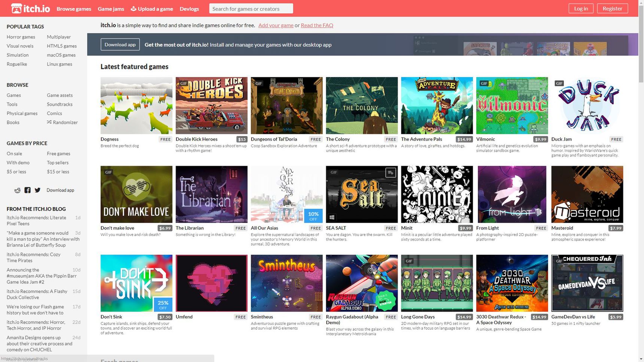Open Dogness game thumbnail
This screenshot has height=362, width=644.
point(136,105)
